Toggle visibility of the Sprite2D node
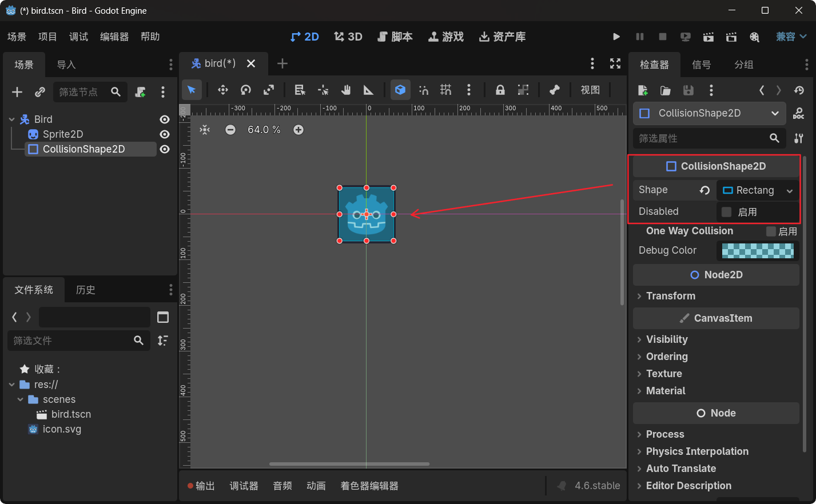The height and width of the screenshot is (504, 816). click(x=165, y=134)
